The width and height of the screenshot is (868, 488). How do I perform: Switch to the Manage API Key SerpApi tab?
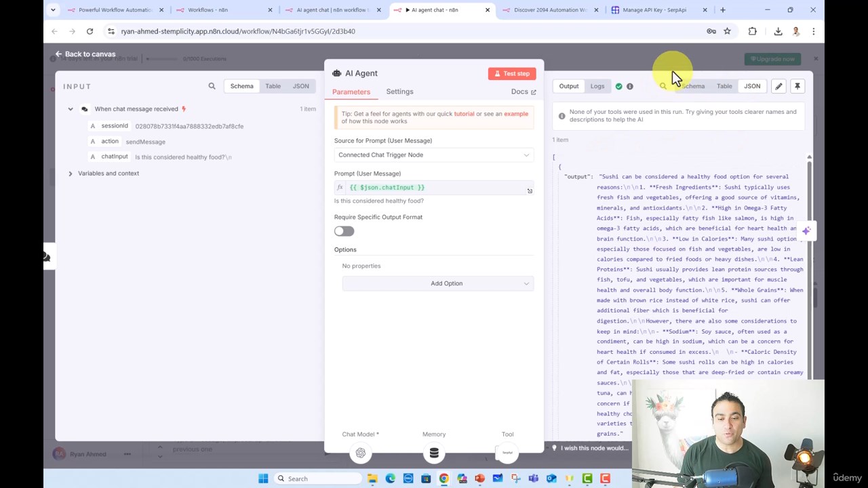pyautogui.click(x=658, y=10)
